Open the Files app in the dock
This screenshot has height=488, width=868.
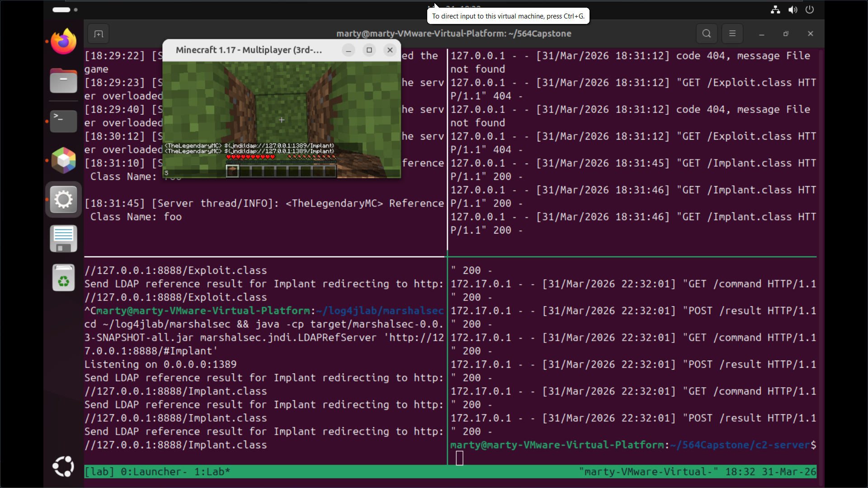coord(63,81)
